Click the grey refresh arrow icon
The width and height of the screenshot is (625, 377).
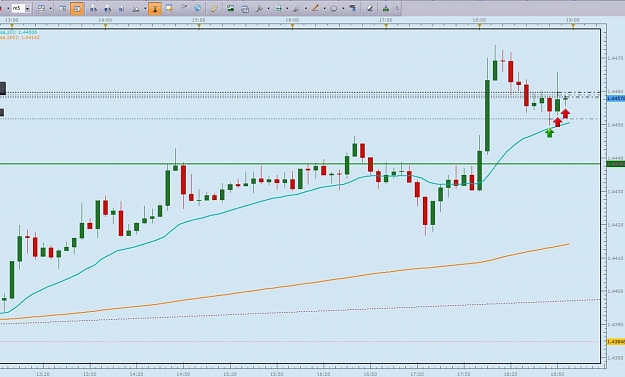coord(183,8)
